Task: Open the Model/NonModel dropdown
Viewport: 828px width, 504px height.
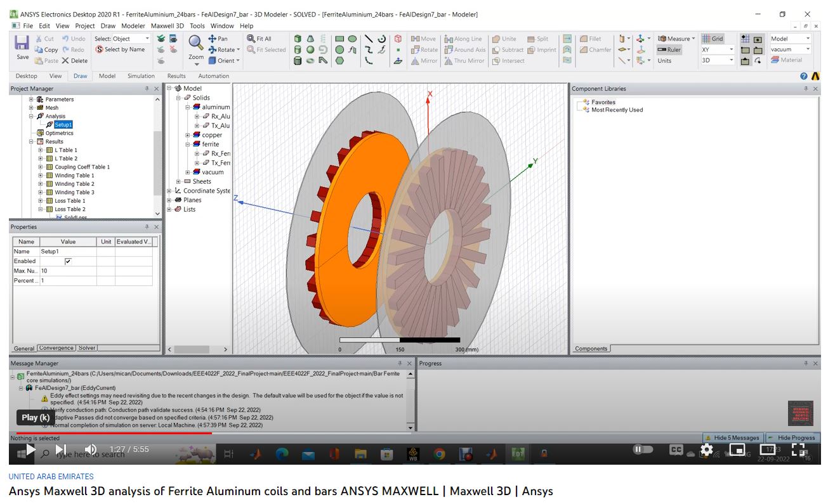Action: (x=808, y=39)
